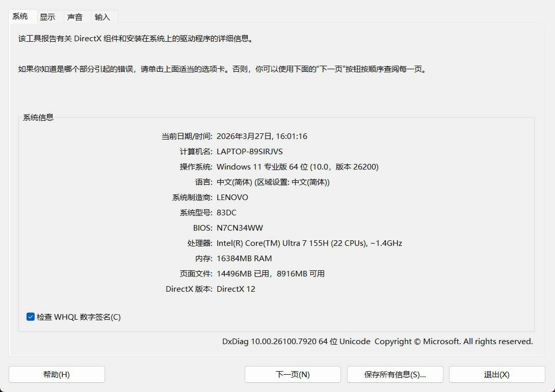Click the system model value 83DC
555x392 pixels.
(x=226, y=213)
